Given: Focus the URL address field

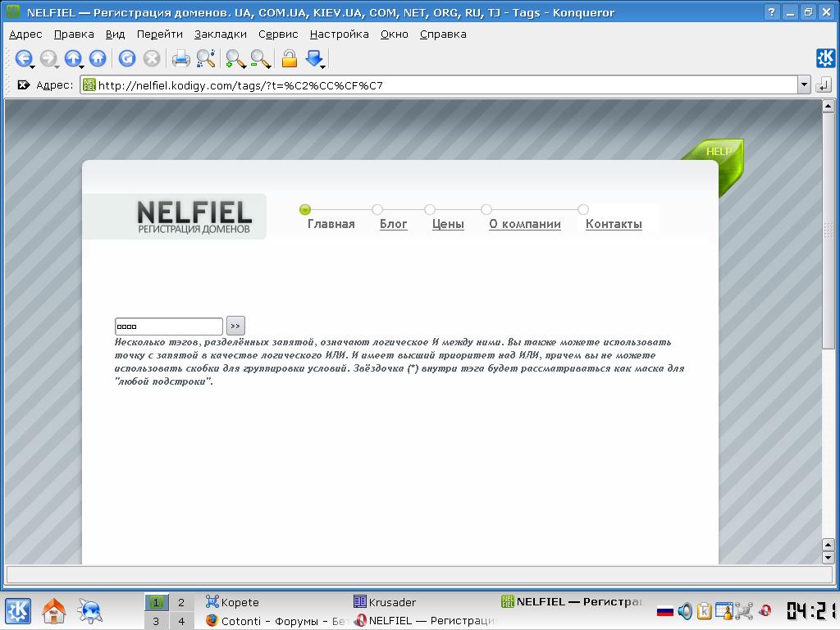Looking at the screenshot, I should tap(438, 84).
